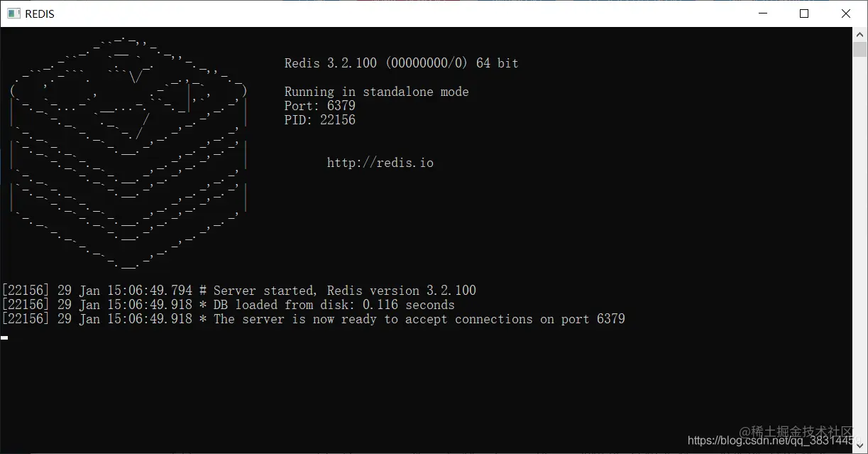Click the http://redis.io URL text
The width and height of the screenshot is (868, 454).
click(380, 163)
